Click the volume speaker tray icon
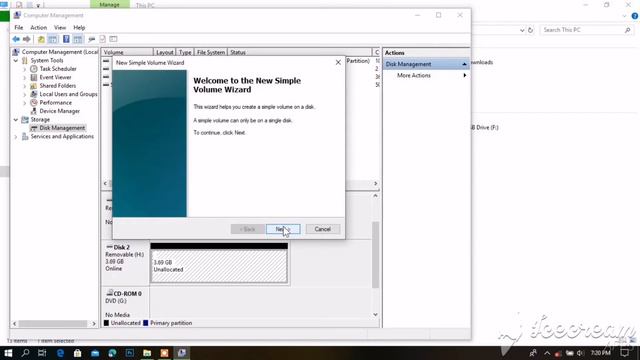The height and width of the screenshot is (360, 640). [x=580, y=353]
